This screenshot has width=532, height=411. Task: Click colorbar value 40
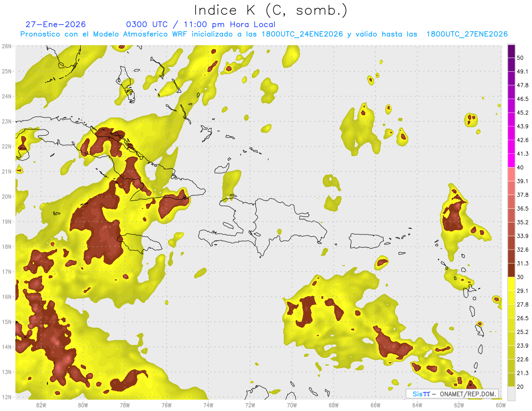coord(520,168)
